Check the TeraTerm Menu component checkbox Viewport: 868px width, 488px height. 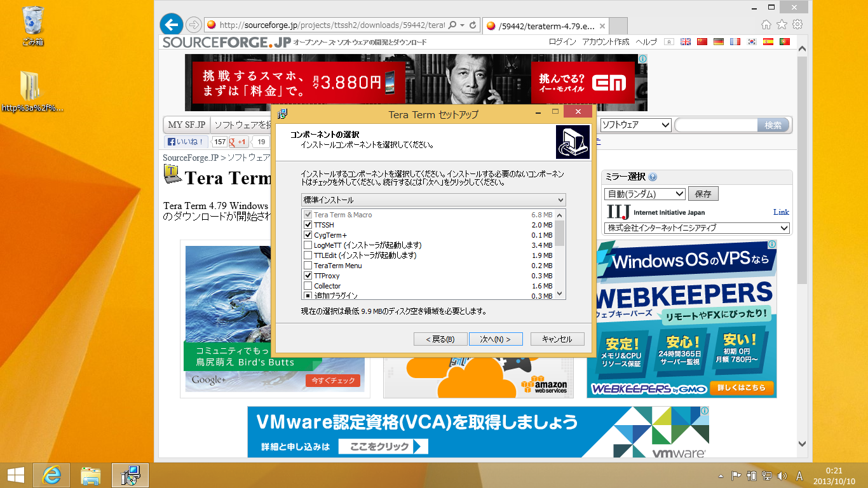tap(308, 266)
